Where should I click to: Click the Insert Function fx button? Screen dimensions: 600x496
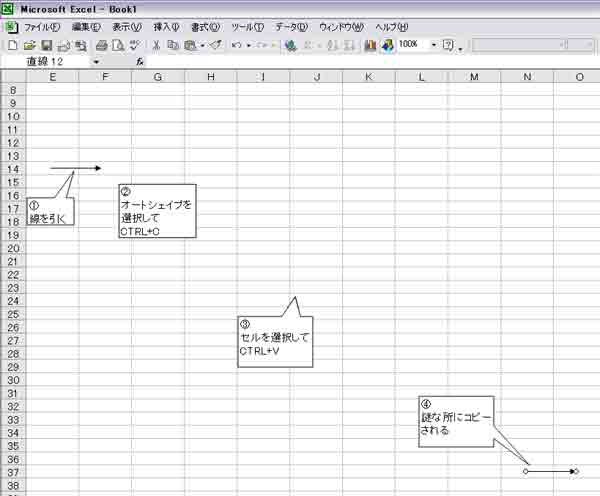click(x=141, y=62)
